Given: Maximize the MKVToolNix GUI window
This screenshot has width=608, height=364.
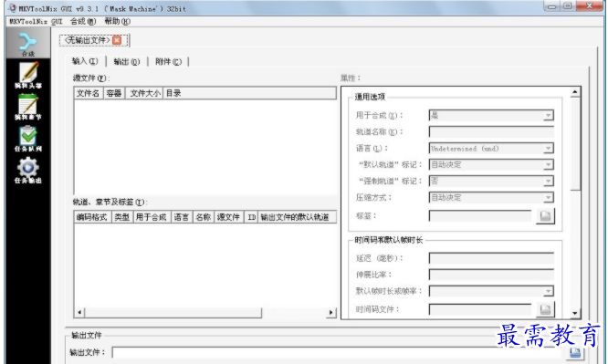Looking at the screenshot, I should pyautogui.click(x=568, y=6).
